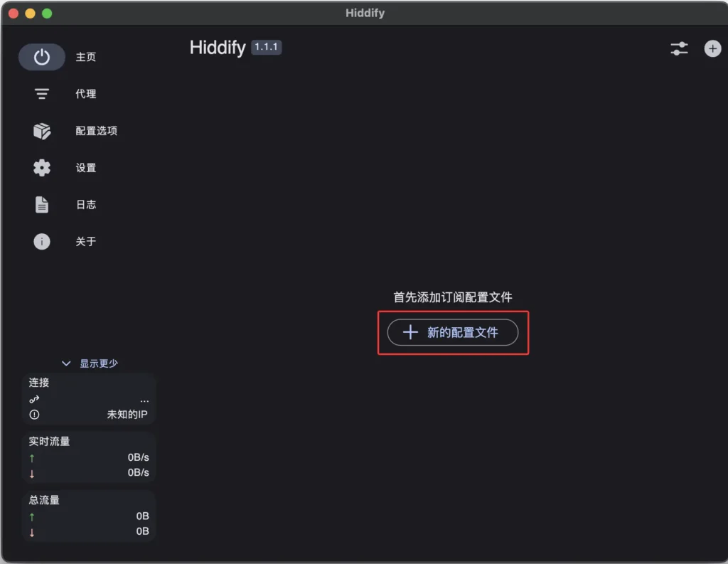Image resolution: width=728 pixels, height=564 pixels.
Task: Click realtime upload value 0B/s
Action: tap(139, 457)
